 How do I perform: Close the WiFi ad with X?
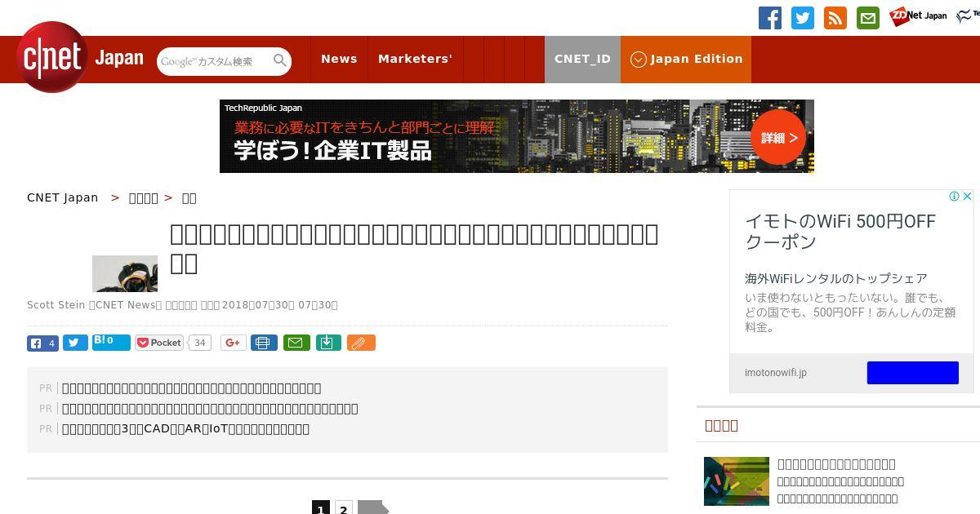pos(967,197)
